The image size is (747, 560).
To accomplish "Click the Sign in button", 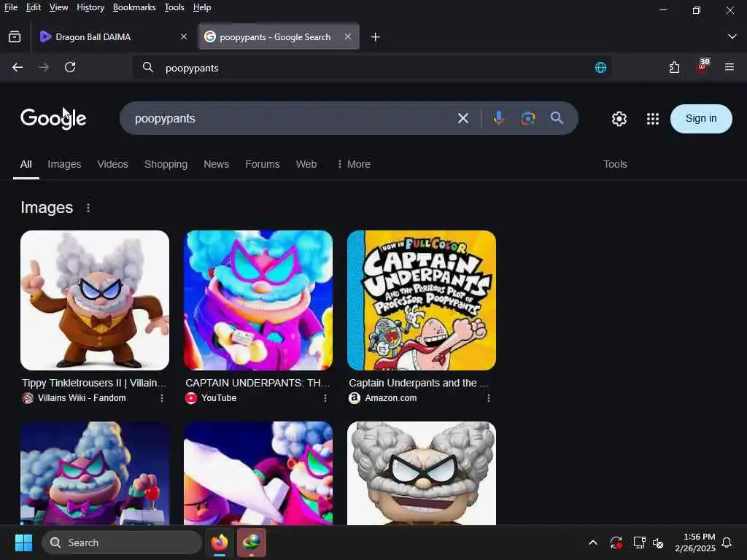I will tap(701, 119).
